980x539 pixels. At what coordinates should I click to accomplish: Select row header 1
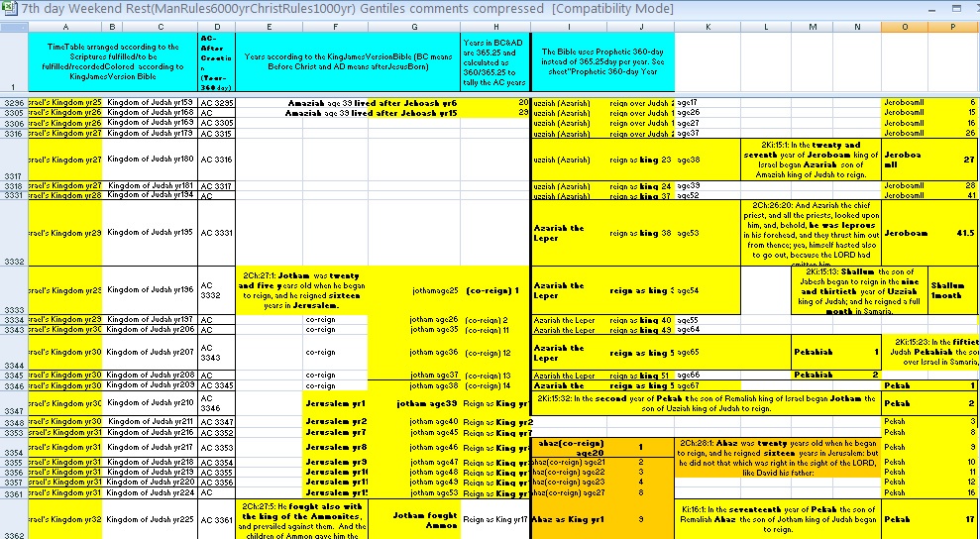[14, 61]
